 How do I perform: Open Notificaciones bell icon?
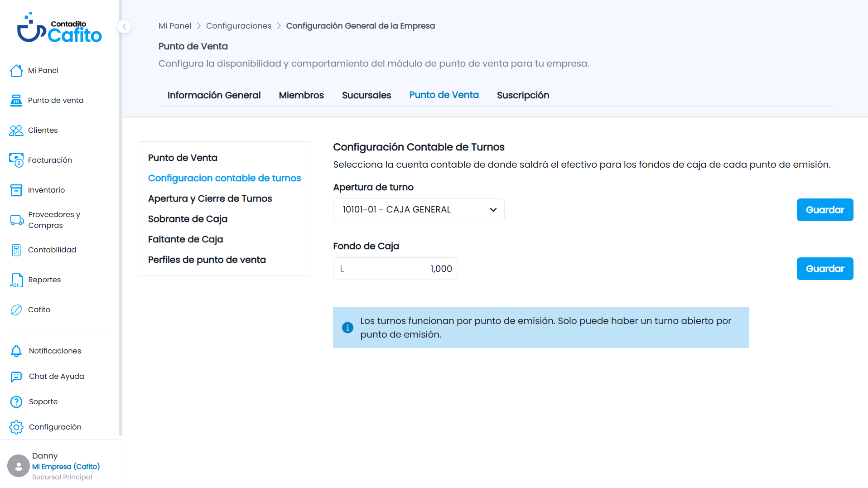click(x=16, y=351)
